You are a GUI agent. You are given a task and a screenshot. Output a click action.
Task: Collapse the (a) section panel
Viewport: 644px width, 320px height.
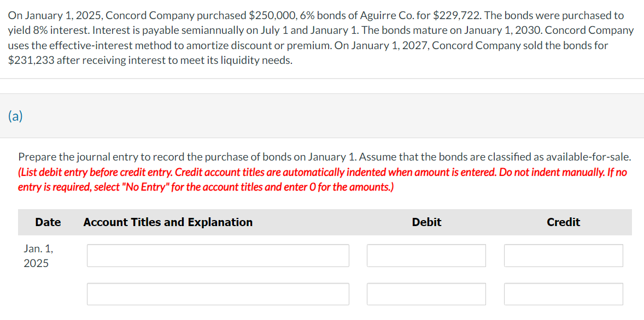(x=15, y=116)
